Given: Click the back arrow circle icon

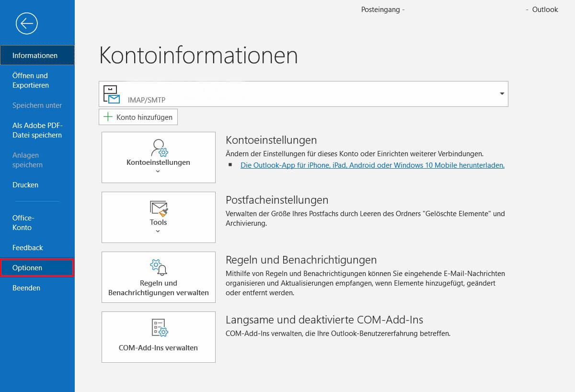Looking at the screenshot, I should (26, 23).
